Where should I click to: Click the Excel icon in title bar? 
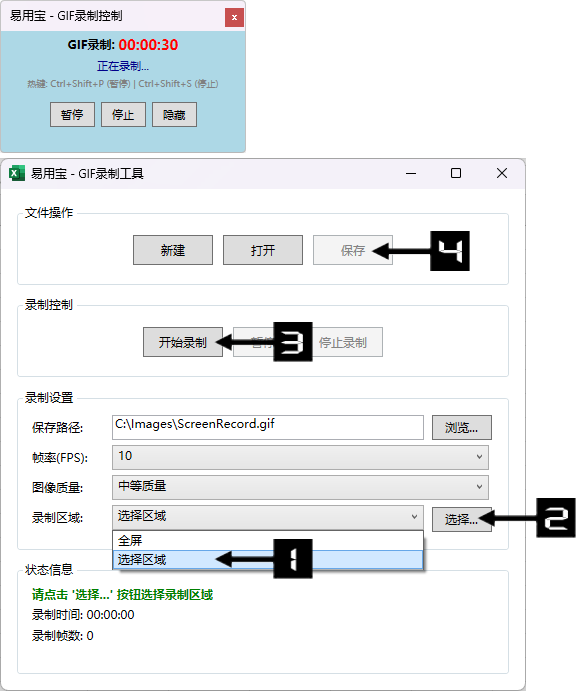click(17, 173)
